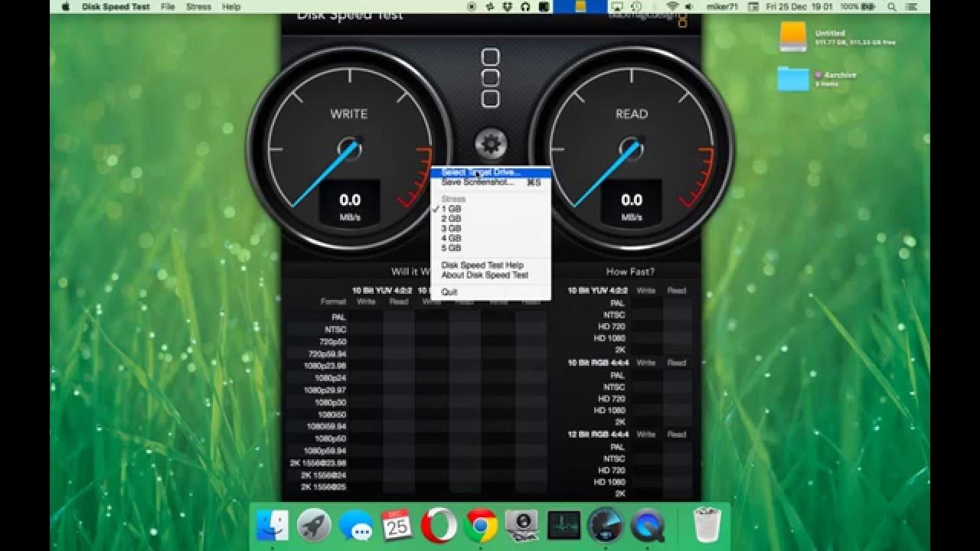Launch Opera browser from the Dock

[x=439, y=526]
